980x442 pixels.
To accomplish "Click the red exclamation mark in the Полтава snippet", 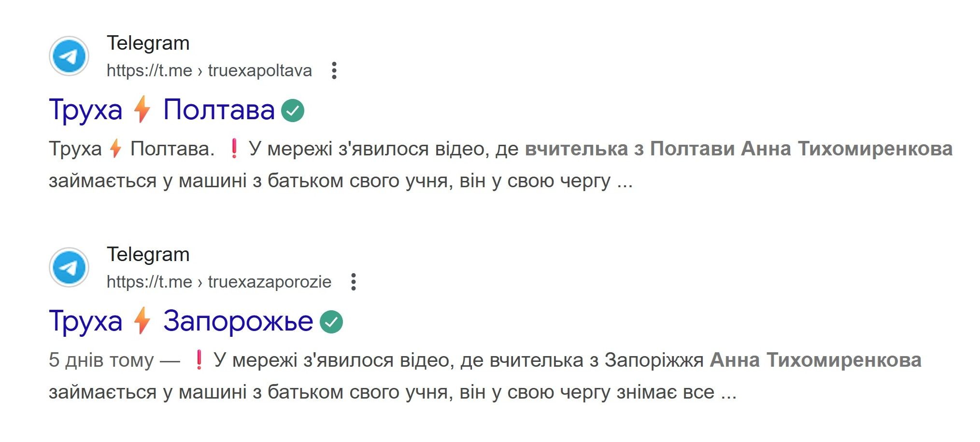I will pyautogui.click(x=234, y=149).
